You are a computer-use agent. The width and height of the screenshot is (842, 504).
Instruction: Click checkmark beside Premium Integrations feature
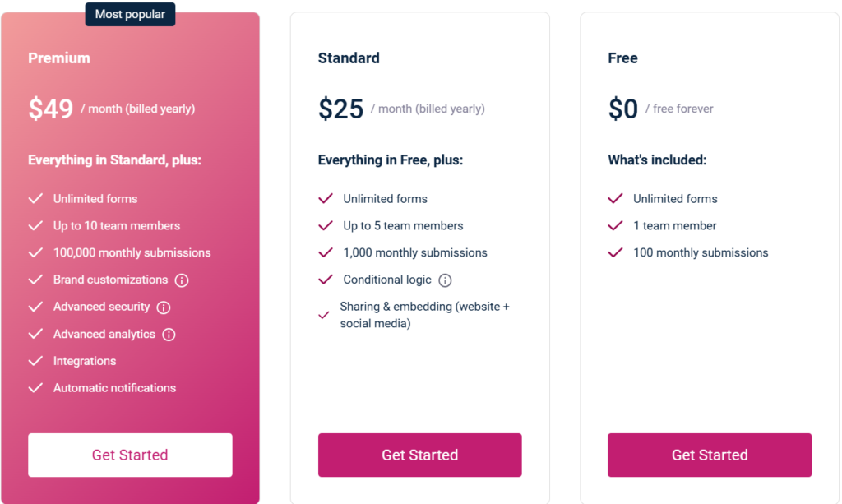coord(35,361)
